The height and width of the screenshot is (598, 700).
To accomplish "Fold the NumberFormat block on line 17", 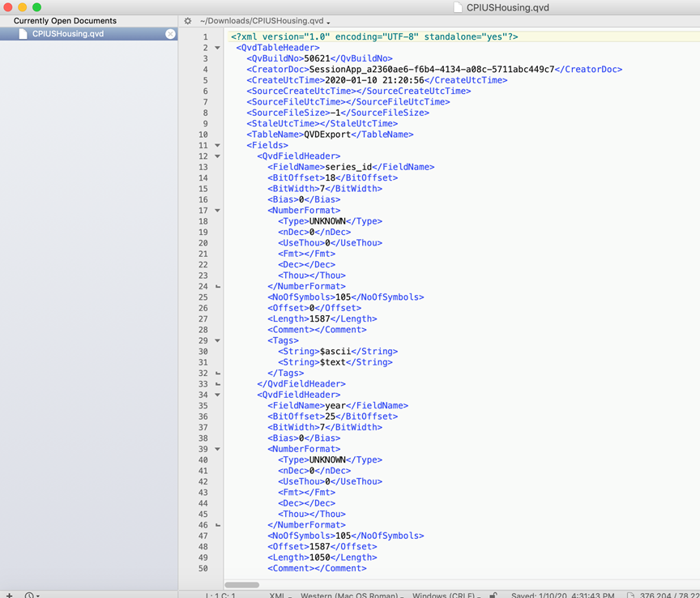I will click(217, 211).
